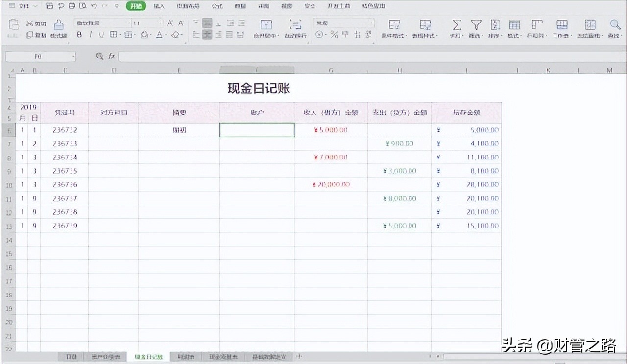Open the 现金流量表 sheet tab
Viewport: 627px width, 364px height.
point(223,357)
